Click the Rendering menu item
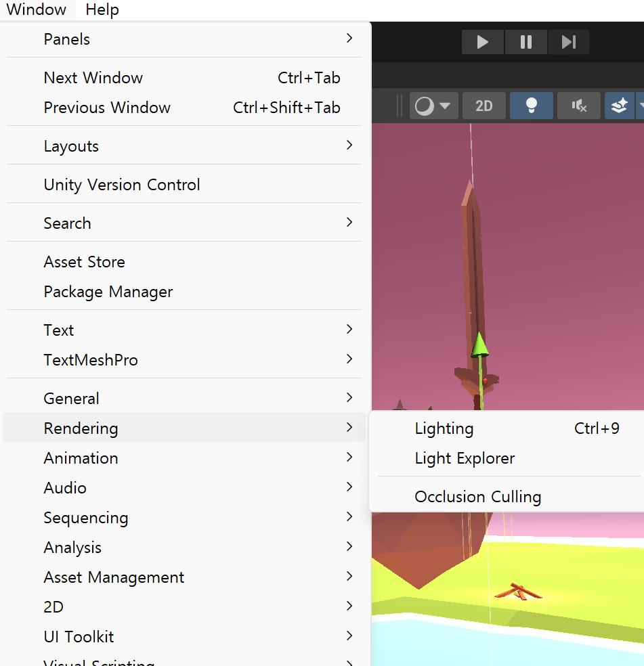Viewport: 644px width, 666px height. (184, 428)
